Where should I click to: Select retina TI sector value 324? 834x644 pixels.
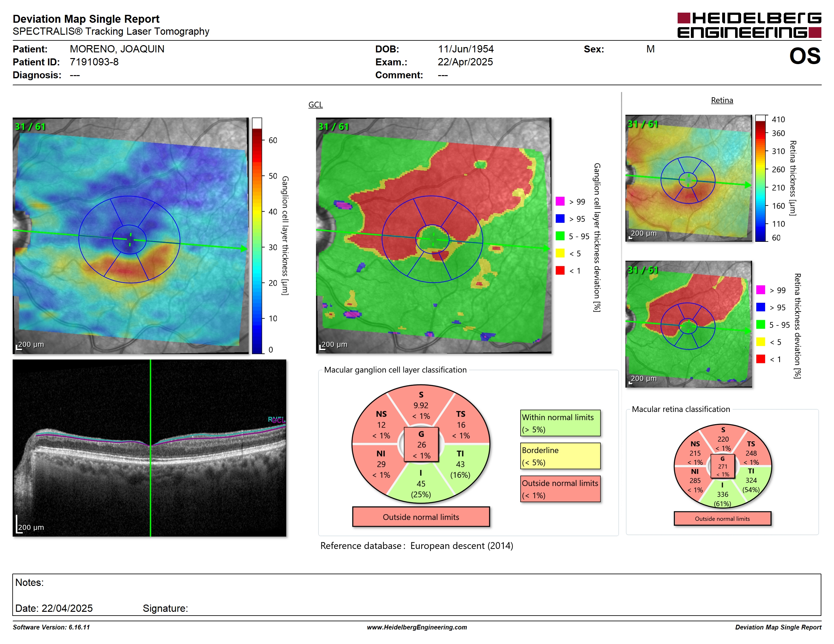[751, 480]
